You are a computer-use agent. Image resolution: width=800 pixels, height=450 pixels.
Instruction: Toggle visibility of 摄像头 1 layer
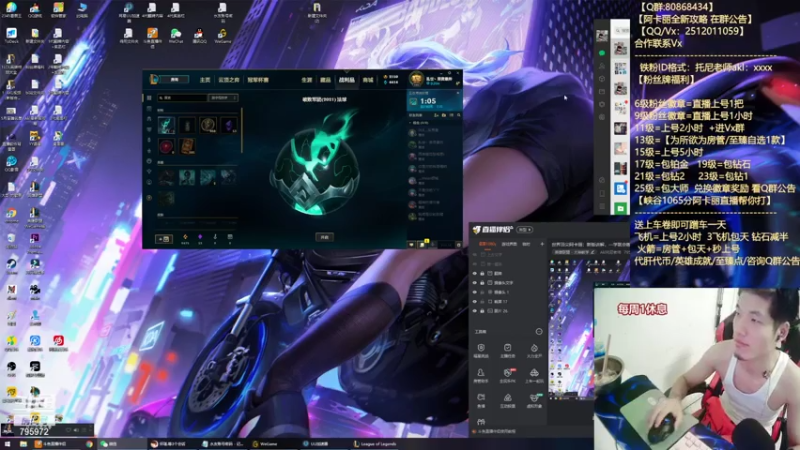pyautogui.click(x=474, y=292)
